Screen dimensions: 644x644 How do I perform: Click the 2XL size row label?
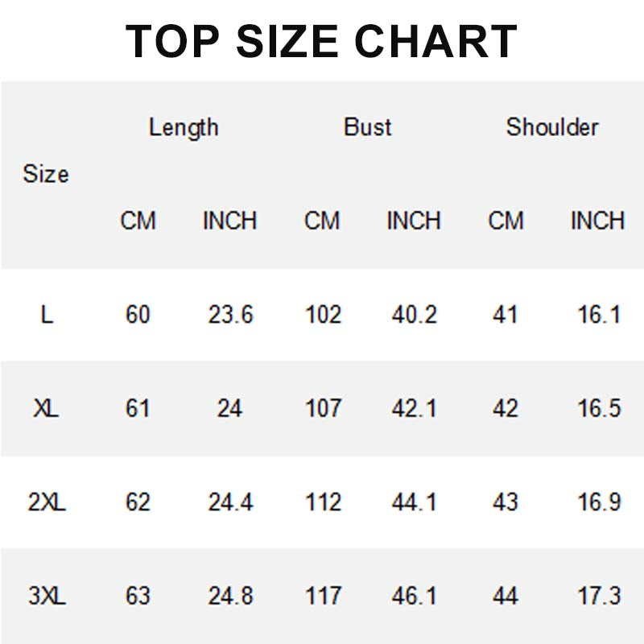[47, 502]
